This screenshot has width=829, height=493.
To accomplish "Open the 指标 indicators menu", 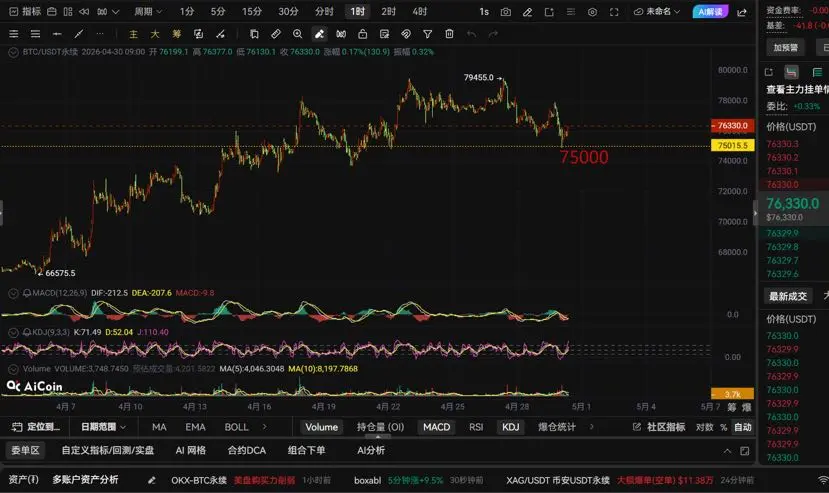I will 25,11.
